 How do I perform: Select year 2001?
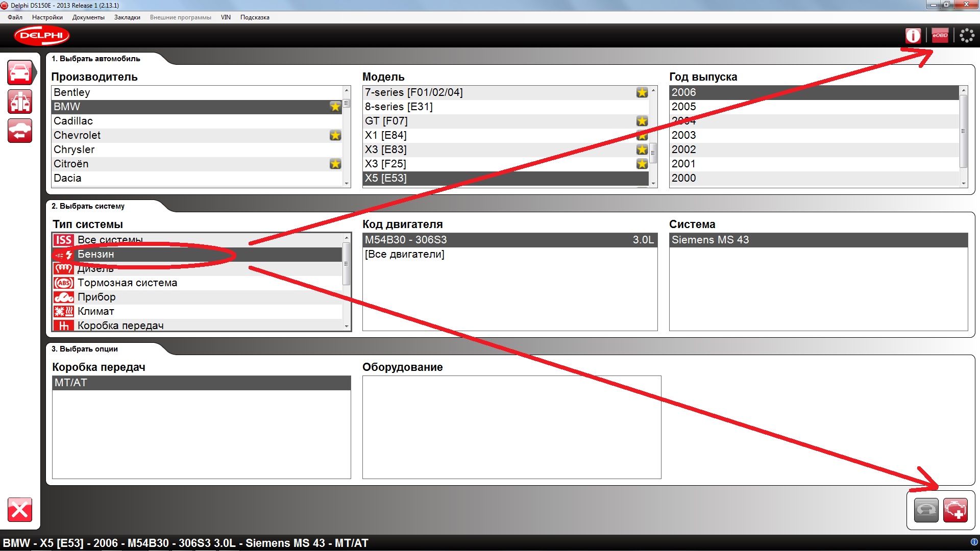click(x=814, y=164)
